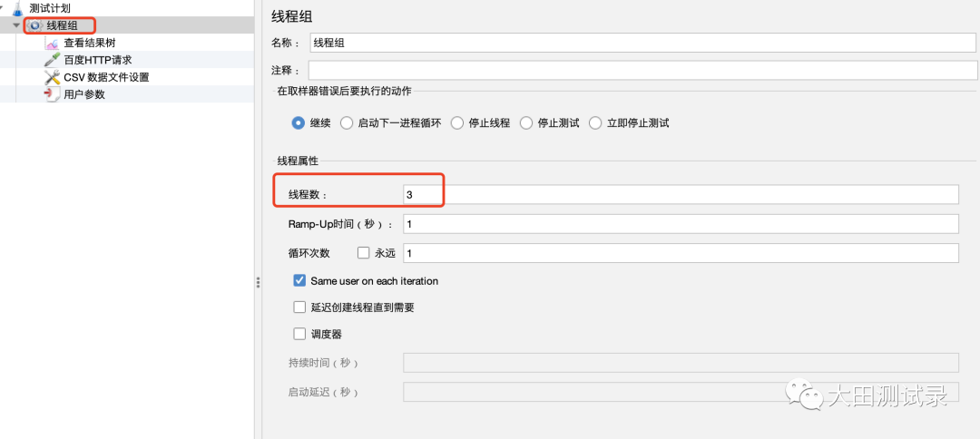Collapse the 线程组 disclosure triangle
The height and width of the screenshot is (439, 980).
pos(16,25)
